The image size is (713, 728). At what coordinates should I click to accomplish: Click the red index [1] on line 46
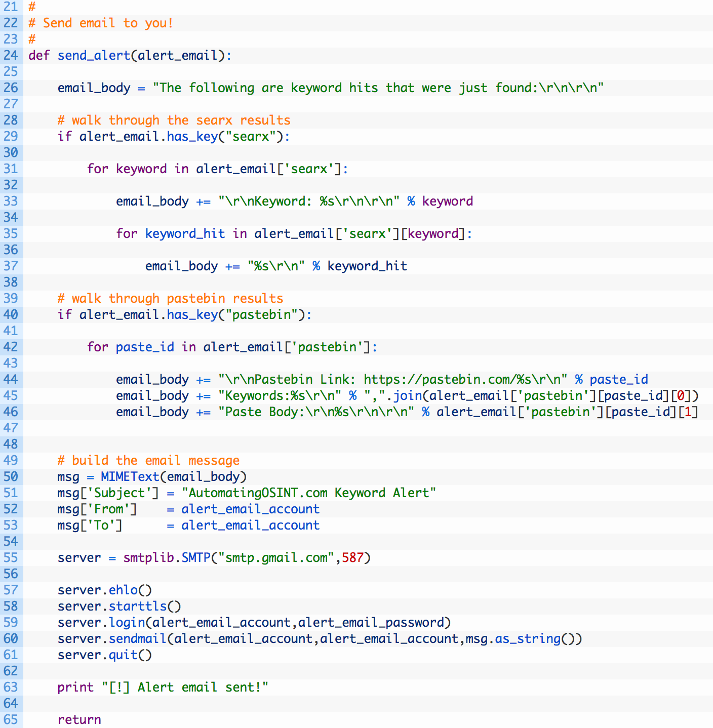[688, 412]
